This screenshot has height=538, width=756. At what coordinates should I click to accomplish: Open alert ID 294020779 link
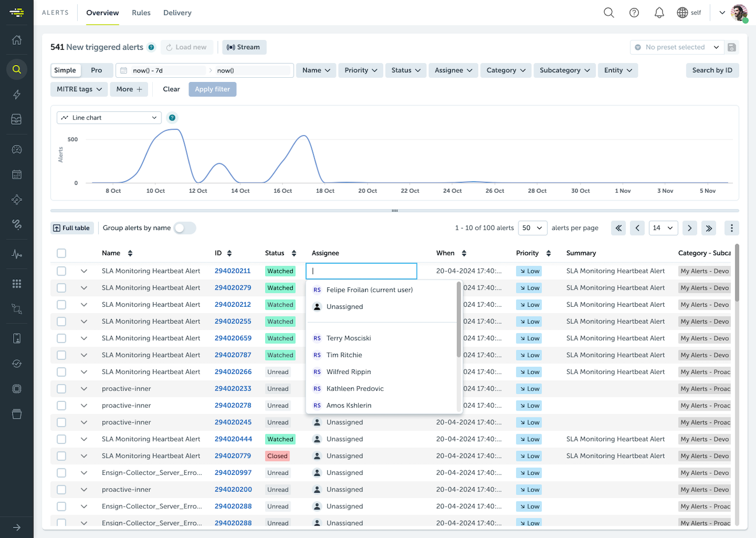point(233,456)
